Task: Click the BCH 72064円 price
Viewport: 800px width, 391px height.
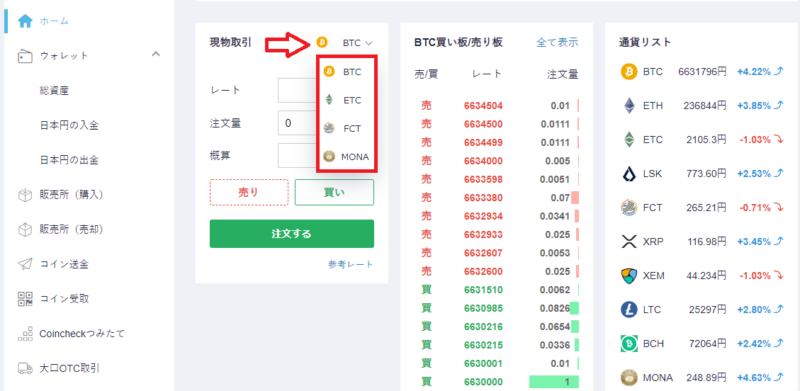Action: point(707,344)
